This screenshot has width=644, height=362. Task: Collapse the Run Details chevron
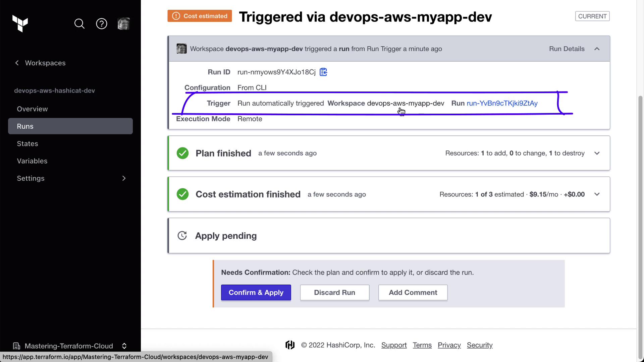597,49
